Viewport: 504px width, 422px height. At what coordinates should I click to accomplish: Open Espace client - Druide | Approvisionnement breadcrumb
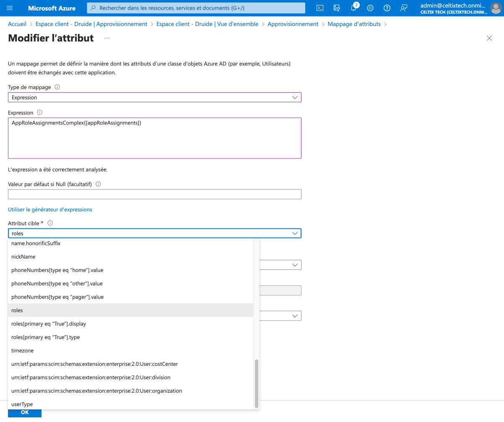tap(91, 24)
